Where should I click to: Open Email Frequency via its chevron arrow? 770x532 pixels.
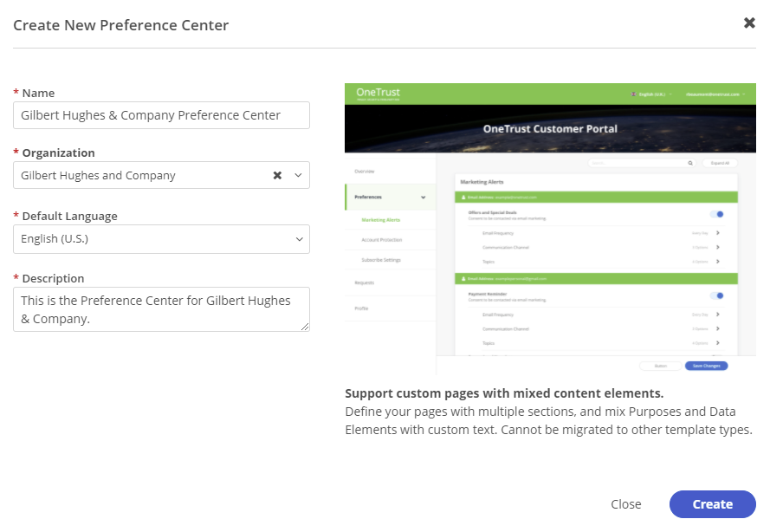717,233
